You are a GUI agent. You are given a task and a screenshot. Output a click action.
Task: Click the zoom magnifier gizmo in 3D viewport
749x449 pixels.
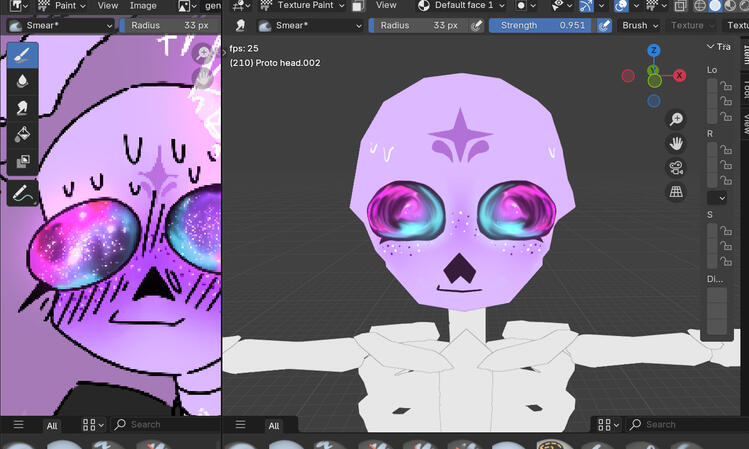(x=676, y=119)
